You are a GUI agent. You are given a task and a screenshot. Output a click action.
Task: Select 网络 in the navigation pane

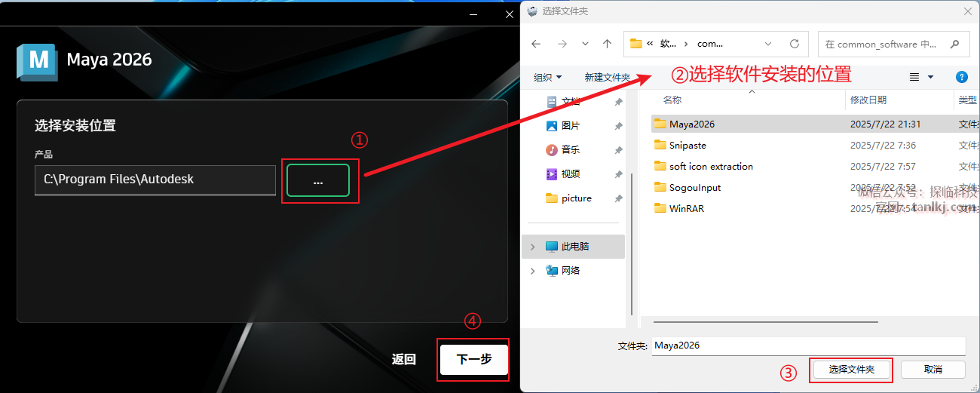click(571, 271)
